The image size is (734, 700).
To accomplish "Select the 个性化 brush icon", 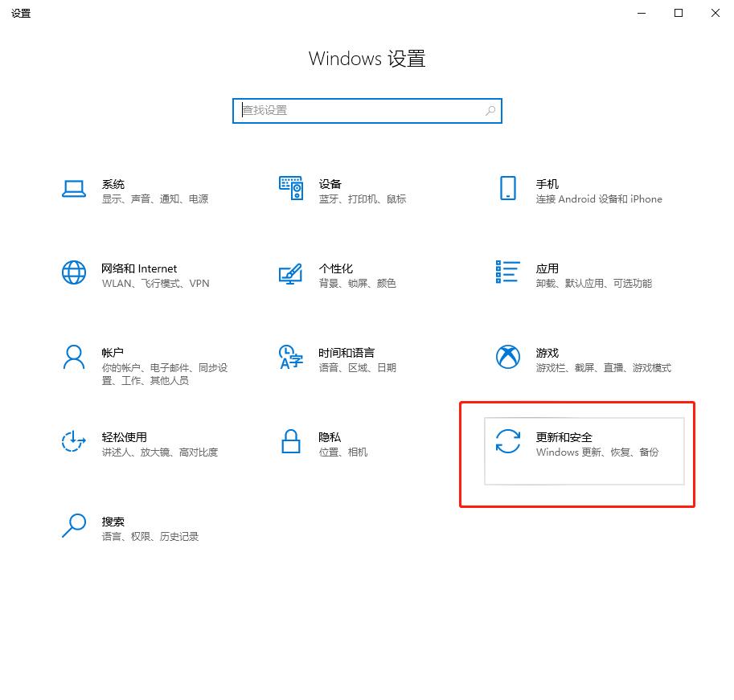I will pyautogui.click(x=290, y=272).
